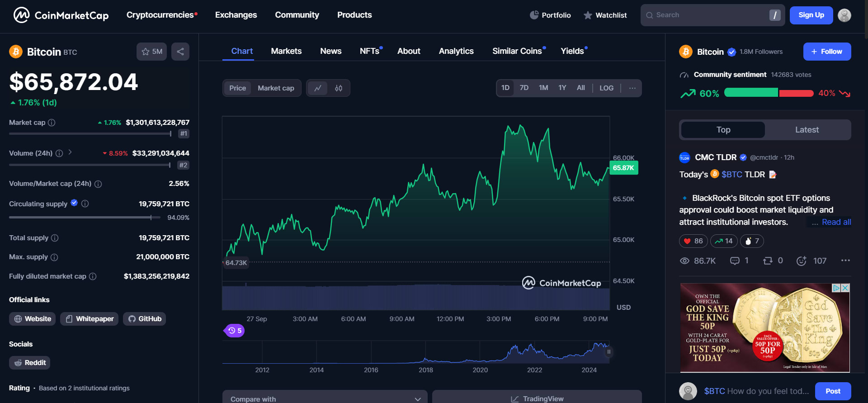Switch feed to Top
Image resolution: width=868 pixels, height=403 pixels.
[723, 130]
